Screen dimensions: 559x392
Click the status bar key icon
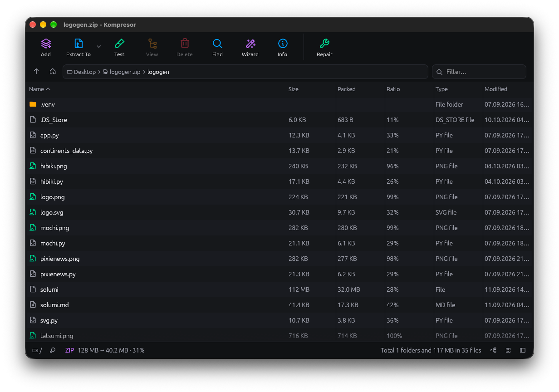click(53, 350)
